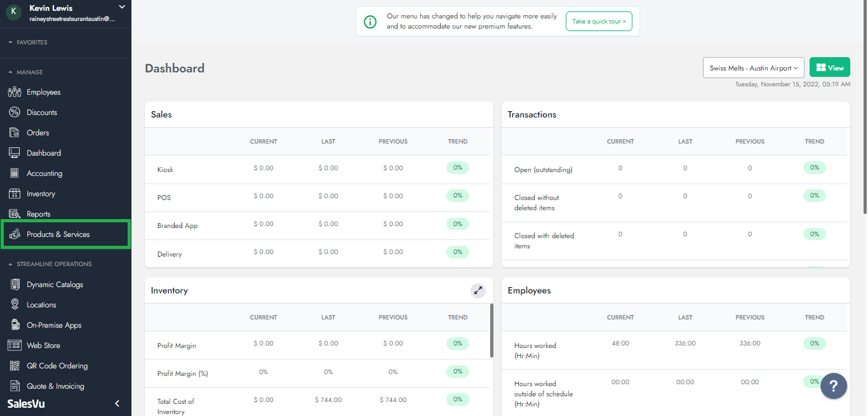The image size is (868, 416).
Task: Click the Locations pin icon
Action: [x=15, y=305]
